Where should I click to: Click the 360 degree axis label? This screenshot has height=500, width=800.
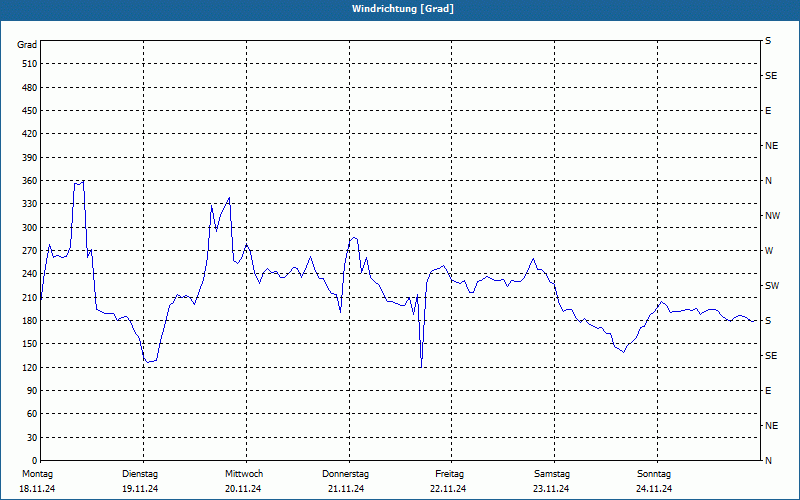point(30,181)
